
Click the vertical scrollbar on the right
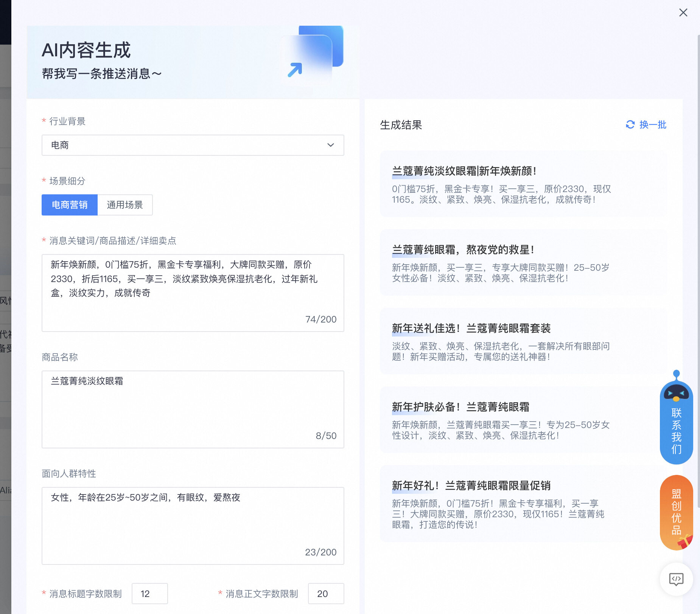[x=698, y=271]
